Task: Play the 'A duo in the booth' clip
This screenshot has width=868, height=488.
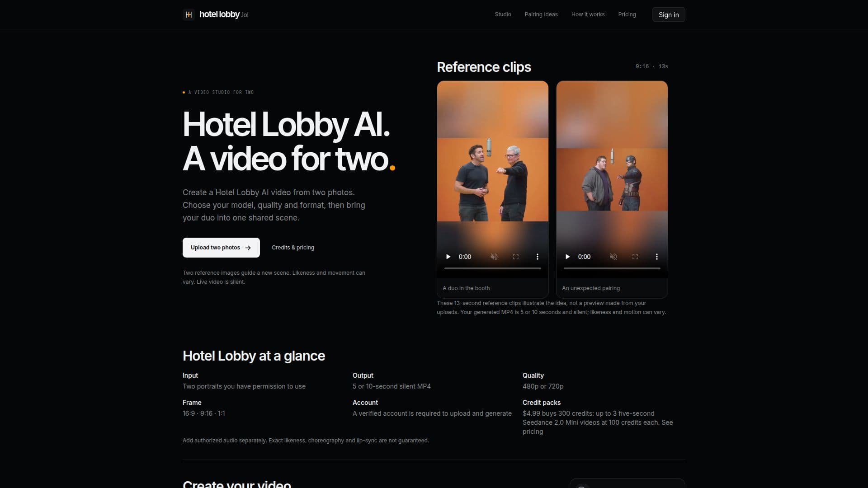Action: (x=448, y=257)
